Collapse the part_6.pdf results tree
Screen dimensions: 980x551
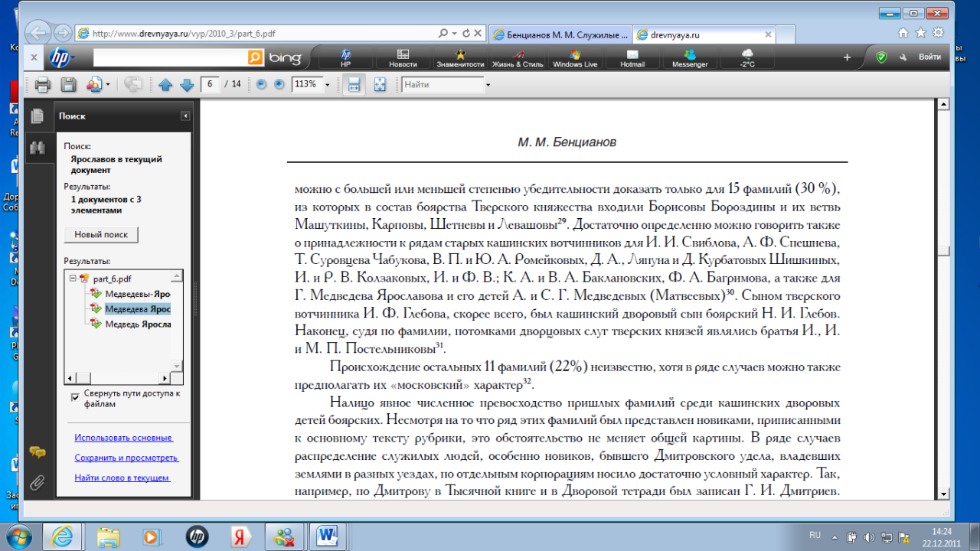coord(73,279)
